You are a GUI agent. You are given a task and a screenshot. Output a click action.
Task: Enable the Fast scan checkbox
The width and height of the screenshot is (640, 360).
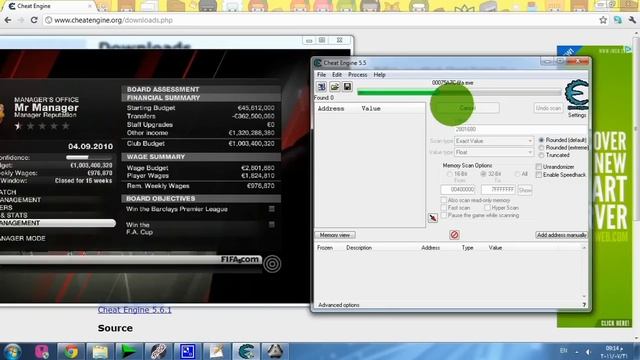coord(444,208)
